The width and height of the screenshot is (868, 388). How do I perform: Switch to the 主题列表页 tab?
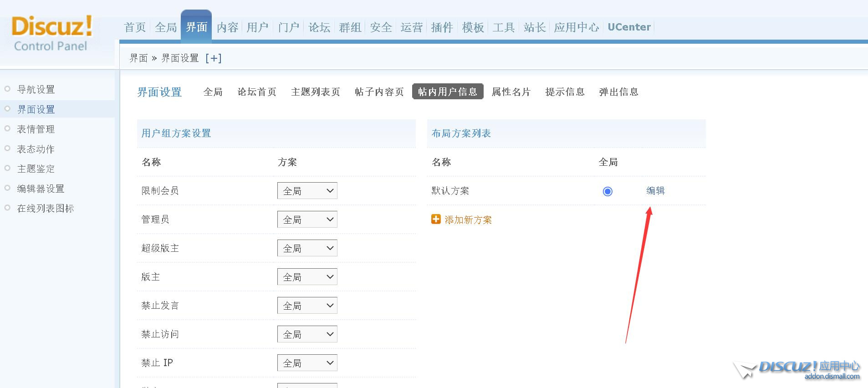point(316,92)
